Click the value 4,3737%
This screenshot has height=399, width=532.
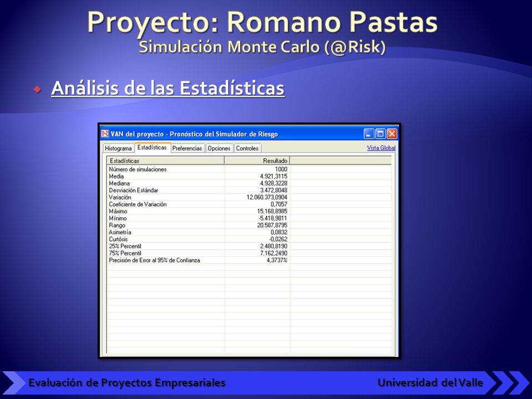(277, 260)
